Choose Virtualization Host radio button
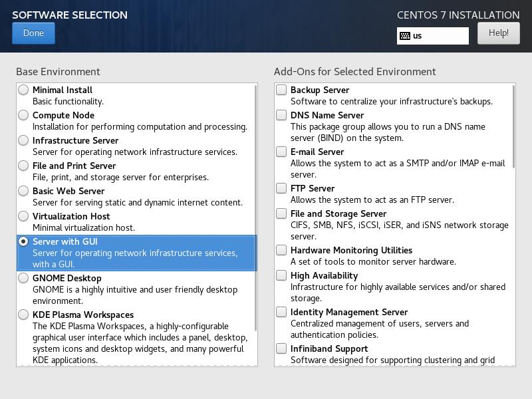Screen dimensions: 532x399 (x=24, y=216)
